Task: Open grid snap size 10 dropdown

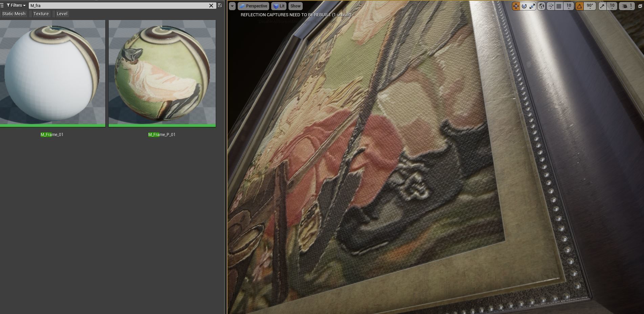Action: point(569,6)
